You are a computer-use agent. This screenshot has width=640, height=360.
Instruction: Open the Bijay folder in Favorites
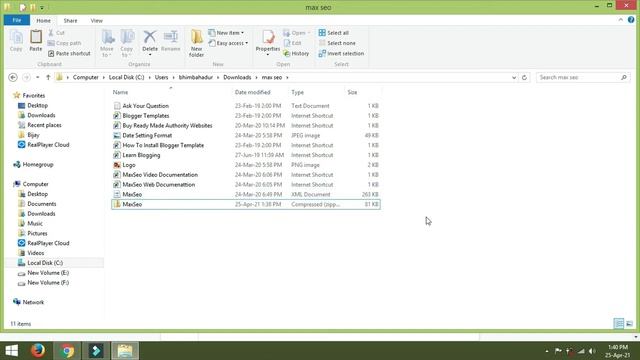coord(33,135)
